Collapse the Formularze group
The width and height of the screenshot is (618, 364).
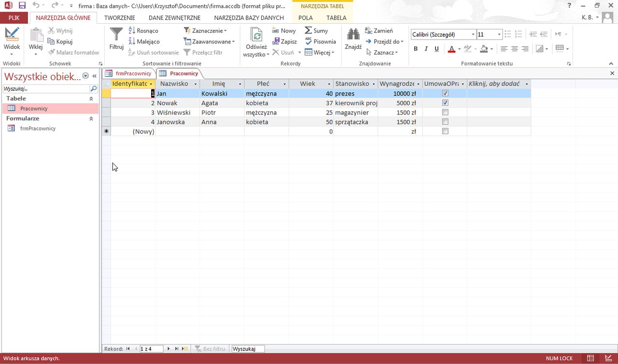tap(91, 118)
